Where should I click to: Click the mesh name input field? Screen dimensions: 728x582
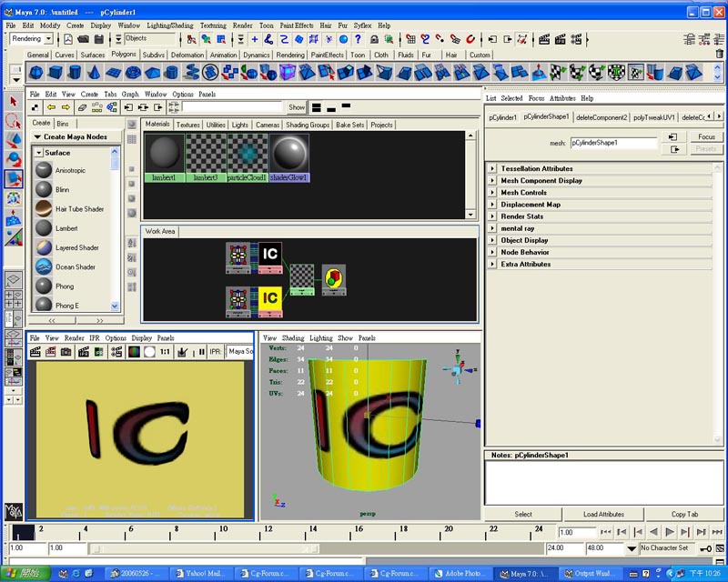click(613, 143)
